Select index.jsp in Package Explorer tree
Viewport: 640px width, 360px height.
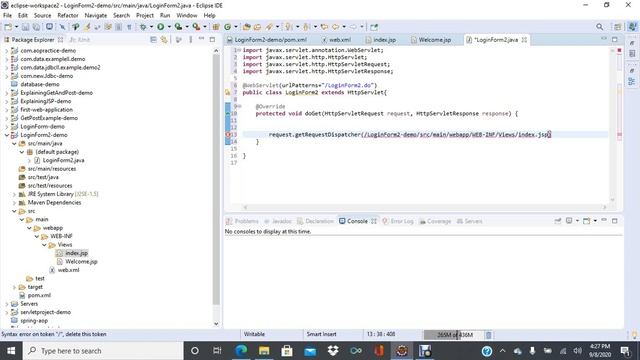76,253
